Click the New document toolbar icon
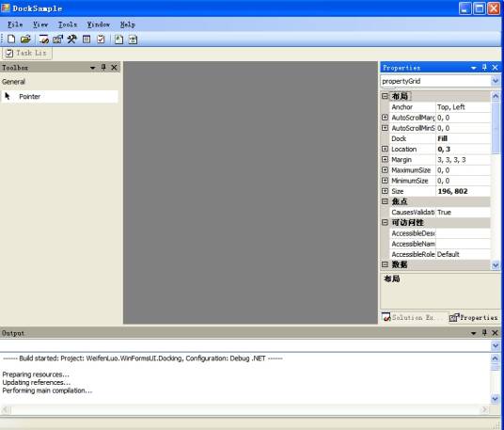 click(x=11, y=40)
